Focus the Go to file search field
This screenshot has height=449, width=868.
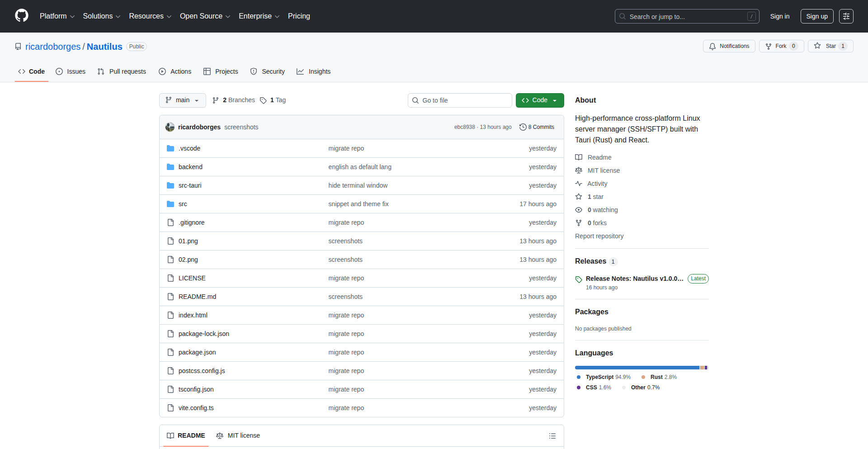click(460, 100)
